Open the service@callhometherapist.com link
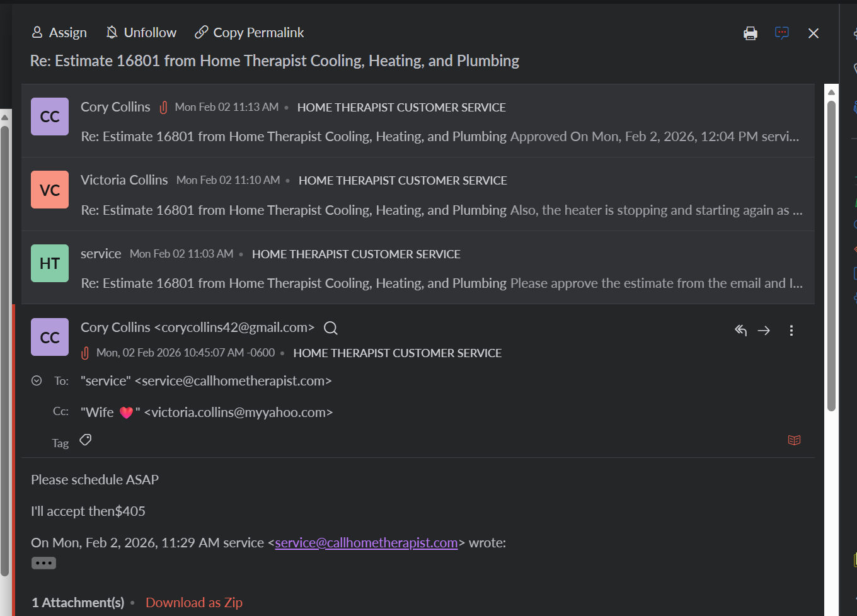The width and height of the screenshot is (857, 616). coord(366,543)
